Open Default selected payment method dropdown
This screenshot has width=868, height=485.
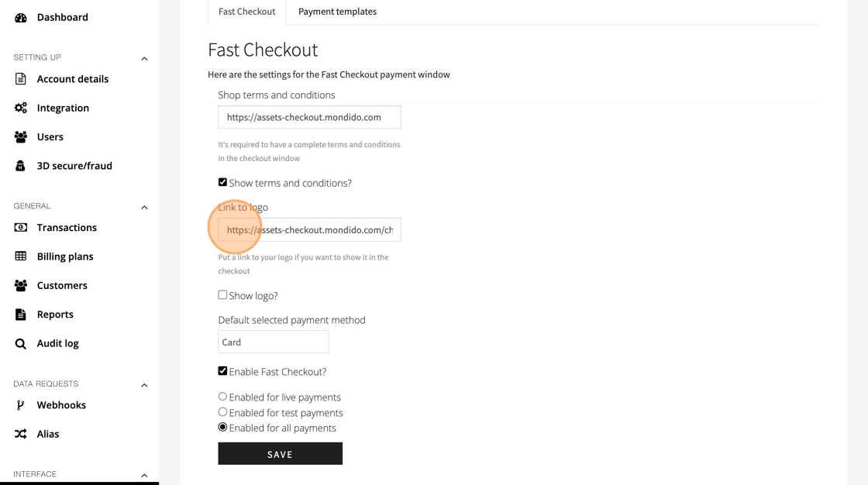[273, 342]
